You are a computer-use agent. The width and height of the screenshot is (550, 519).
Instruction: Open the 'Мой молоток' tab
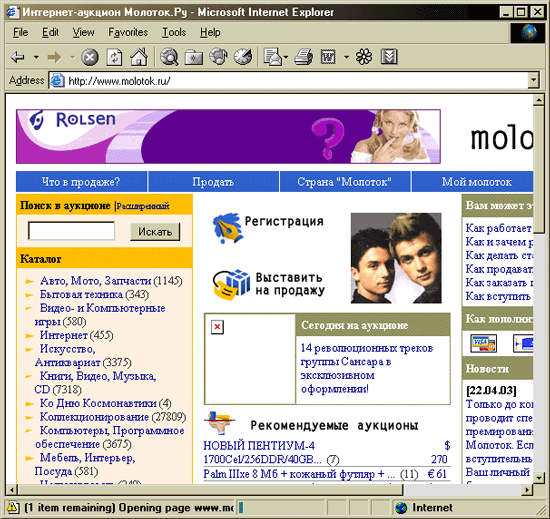[x=472, y=182]
